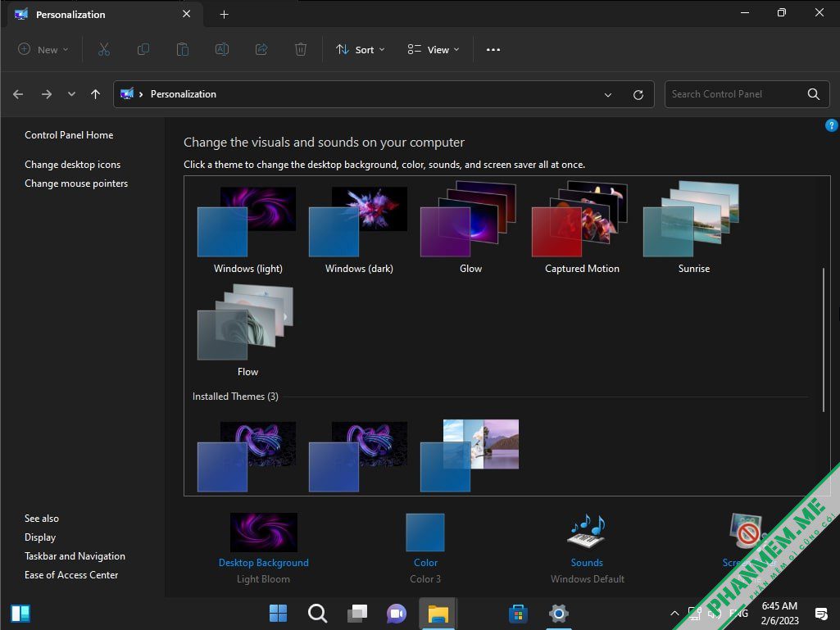Click the Desktop Background link
The width and height of the screenshot is (840, 630).
264,563
